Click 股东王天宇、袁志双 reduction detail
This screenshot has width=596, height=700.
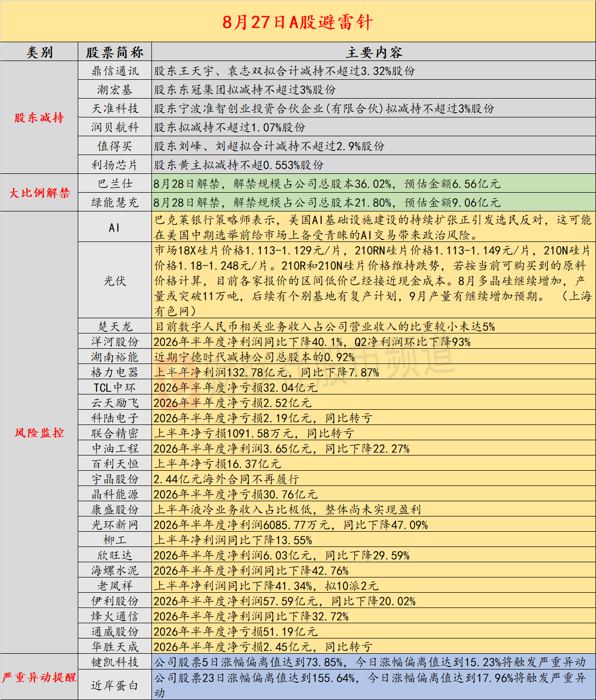point(285,71)
